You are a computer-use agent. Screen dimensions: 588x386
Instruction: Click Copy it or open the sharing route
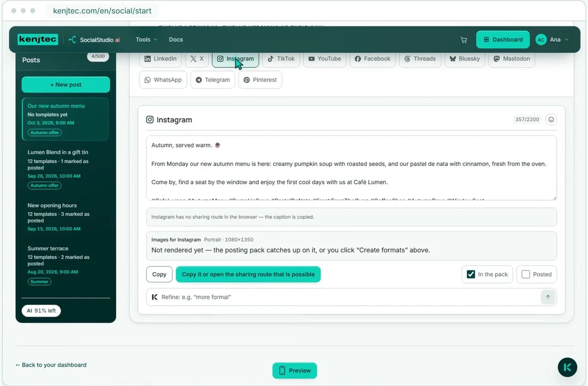click(x=248, y=274)
